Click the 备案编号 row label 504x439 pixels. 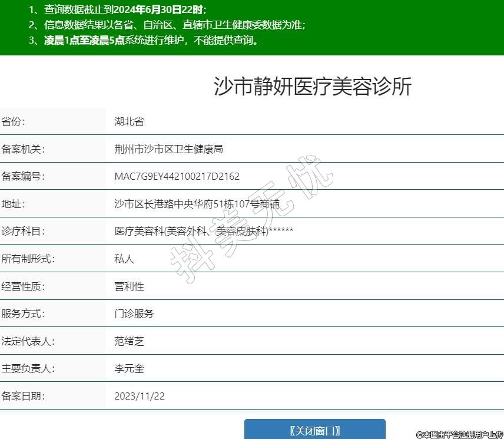coord(23,176)
